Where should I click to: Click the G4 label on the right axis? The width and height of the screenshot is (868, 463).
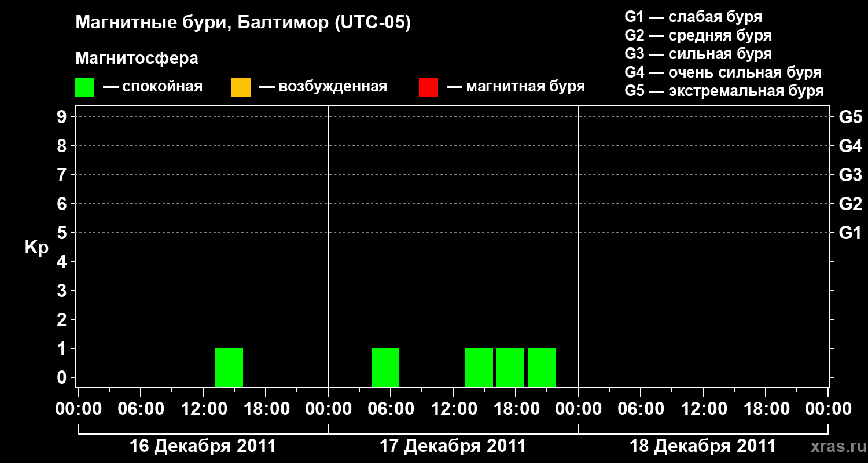(850, 146)
